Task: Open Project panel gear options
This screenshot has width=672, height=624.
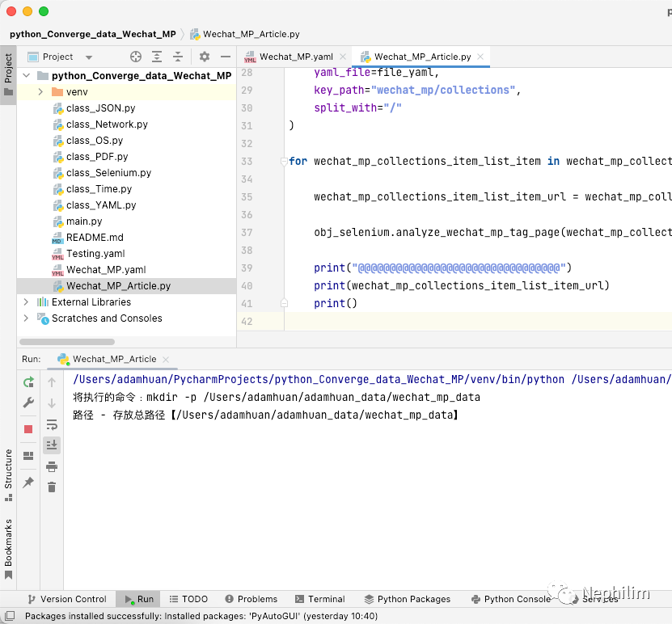Action: pos(205,57)
